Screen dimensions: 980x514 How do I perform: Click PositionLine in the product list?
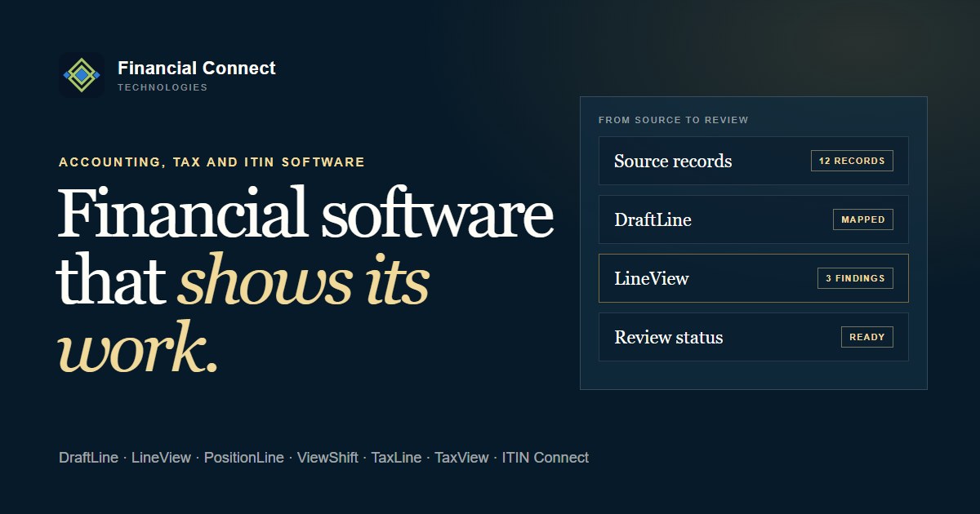click(244, 458)
